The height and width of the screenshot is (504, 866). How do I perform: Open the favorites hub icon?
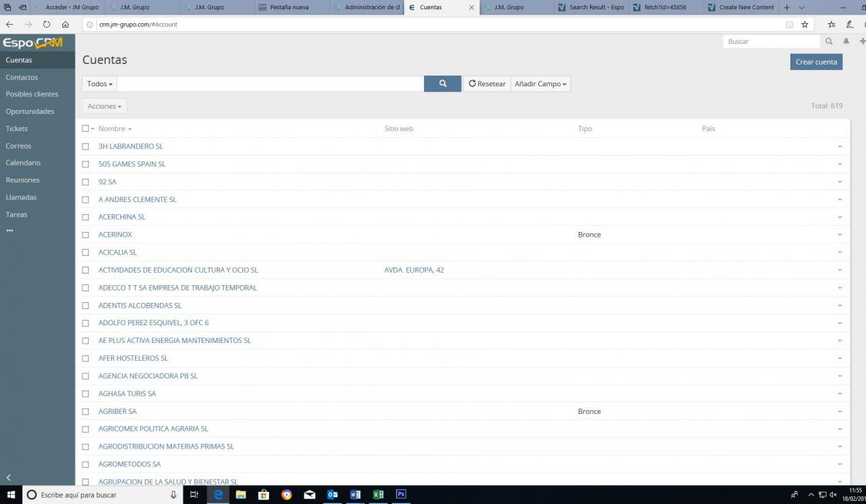tap(831, 25)
